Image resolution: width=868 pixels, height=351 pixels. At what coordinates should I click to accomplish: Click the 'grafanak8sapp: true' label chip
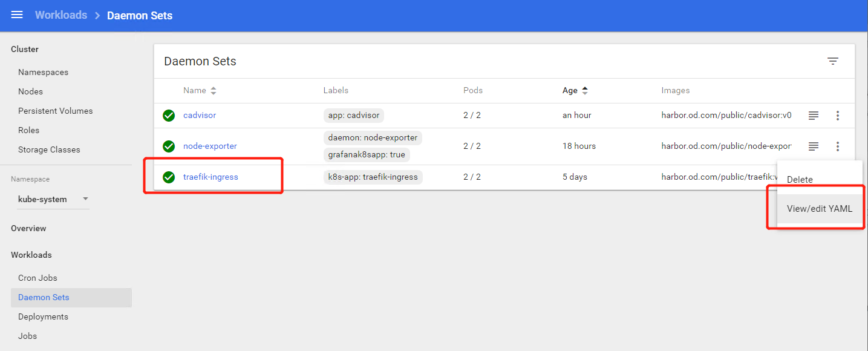click(367, 154)
